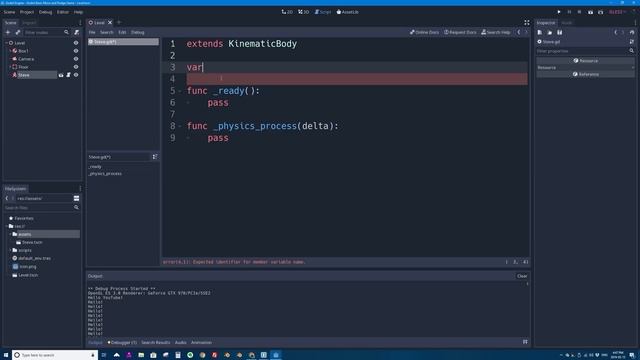This screenshot has width=640, height=360.
Task: Collapse the assets folder
Action: tap(10, 234)
